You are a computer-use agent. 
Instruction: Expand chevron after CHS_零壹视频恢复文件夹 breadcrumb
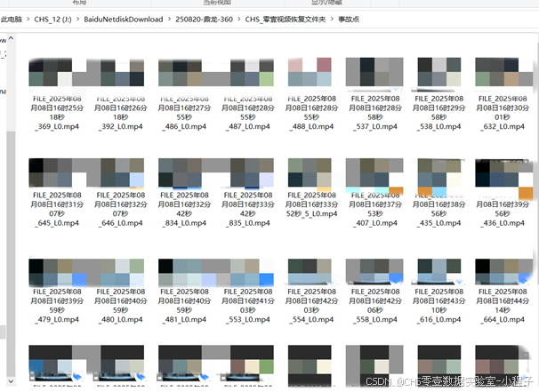332,20
